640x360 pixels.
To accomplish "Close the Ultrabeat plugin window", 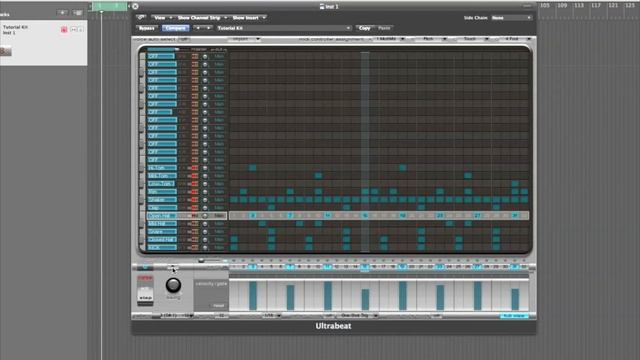I will (x=135, y=6).
